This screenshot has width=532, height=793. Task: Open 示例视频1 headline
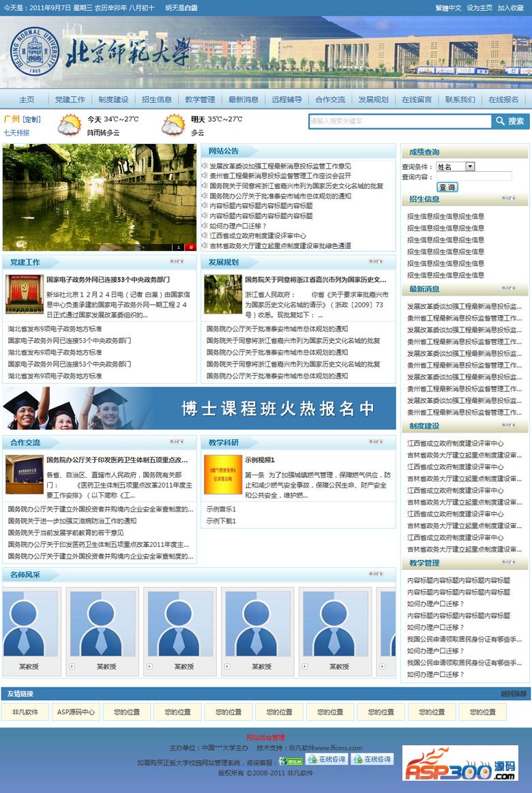point(260,460)
